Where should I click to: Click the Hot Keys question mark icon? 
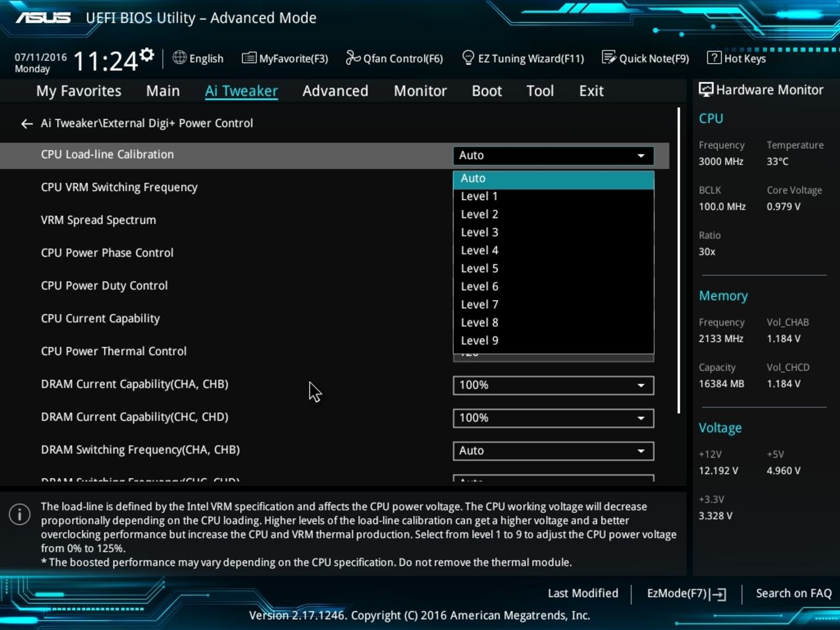[714, 57]
